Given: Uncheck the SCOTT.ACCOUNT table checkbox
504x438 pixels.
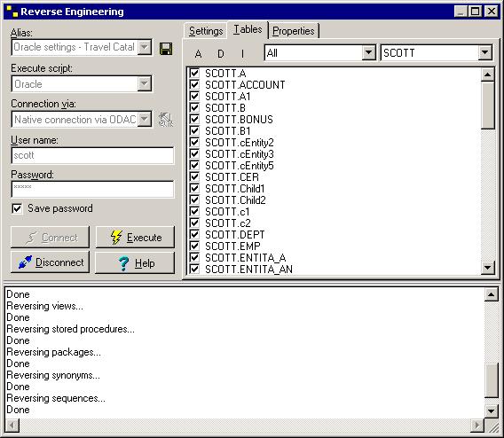Looking at the screenshot, I should click(x=194, y=84).
